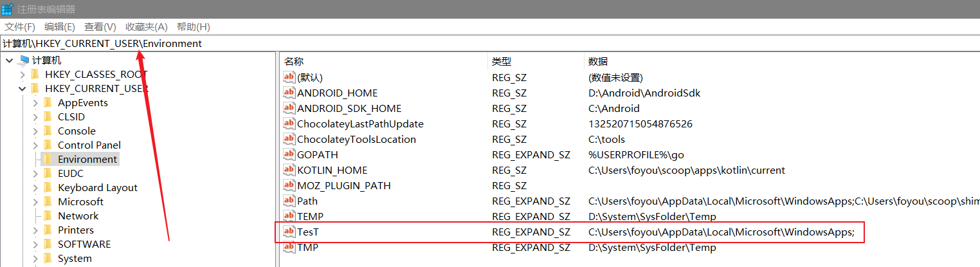Expand the Keyboard Layout key arrow
The width and height of the screenshot is (980, 267).
pos(35,187)
